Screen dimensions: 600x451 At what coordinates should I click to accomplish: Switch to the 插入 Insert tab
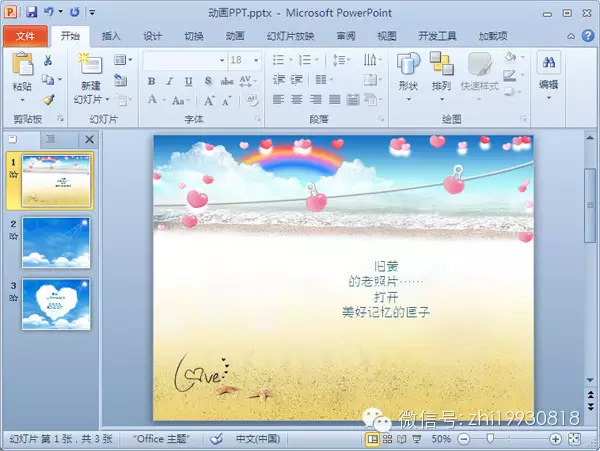pos(111,36)
